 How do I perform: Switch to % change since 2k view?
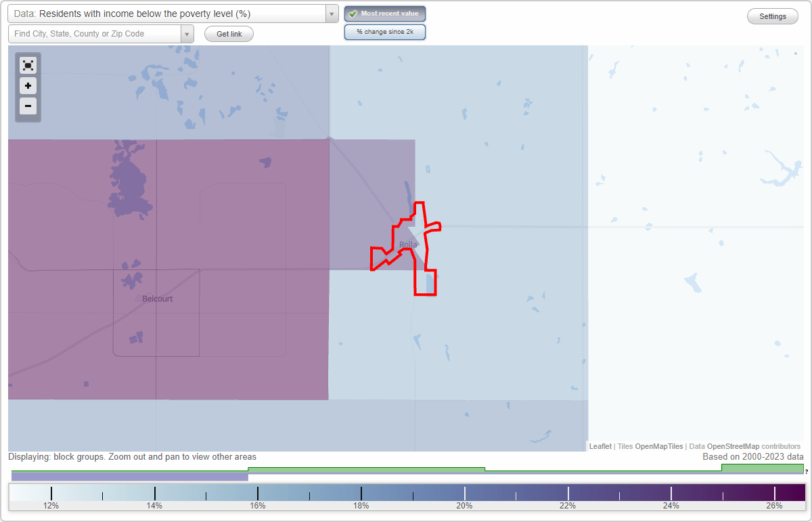pos(385,31)
